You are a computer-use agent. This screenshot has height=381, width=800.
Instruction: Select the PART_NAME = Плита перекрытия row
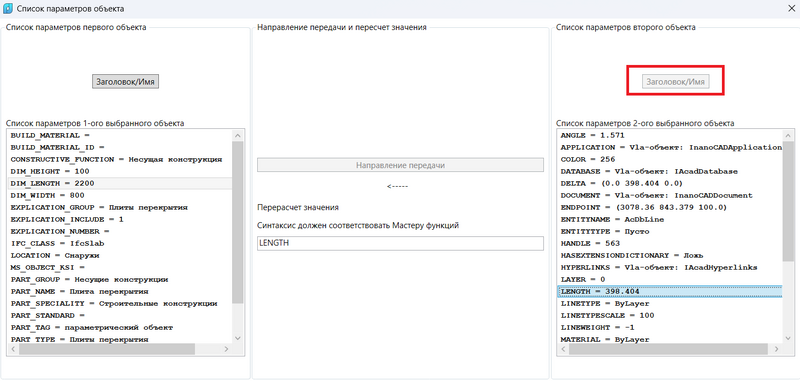point(119,291)
